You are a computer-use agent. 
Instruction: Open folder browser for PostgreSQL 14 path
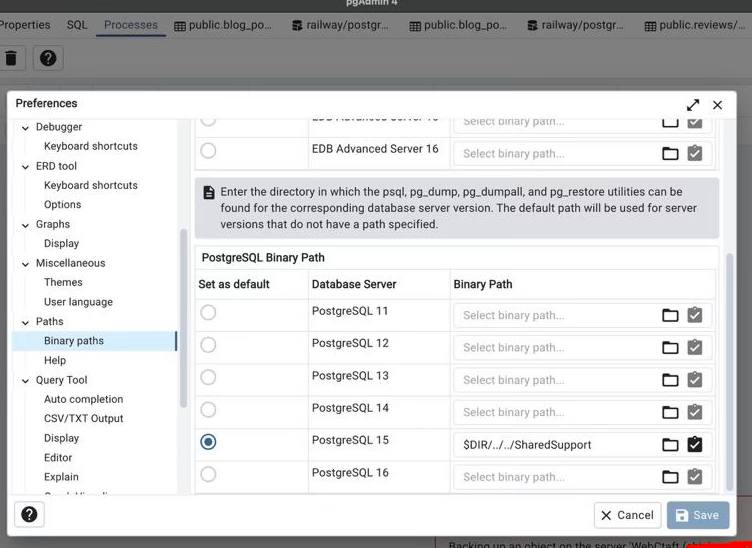click(670, 412)
